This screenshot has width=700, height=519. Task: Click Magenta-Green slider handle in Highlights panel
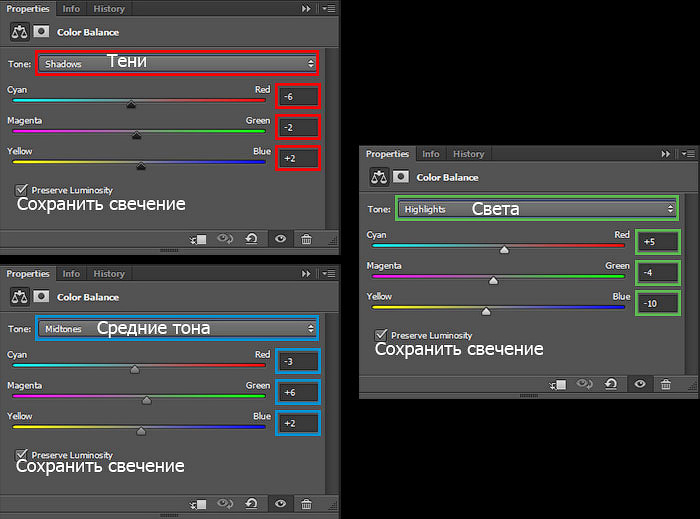coord(493,281)
